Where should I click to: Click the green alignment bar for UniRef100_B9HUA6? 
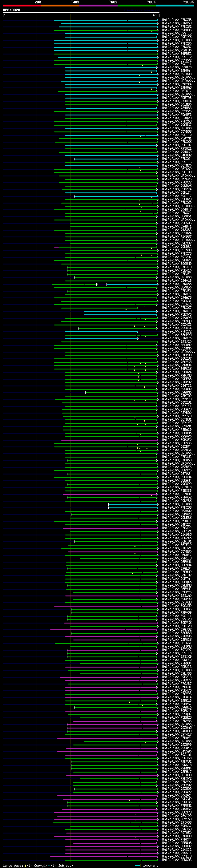[106, 30]
